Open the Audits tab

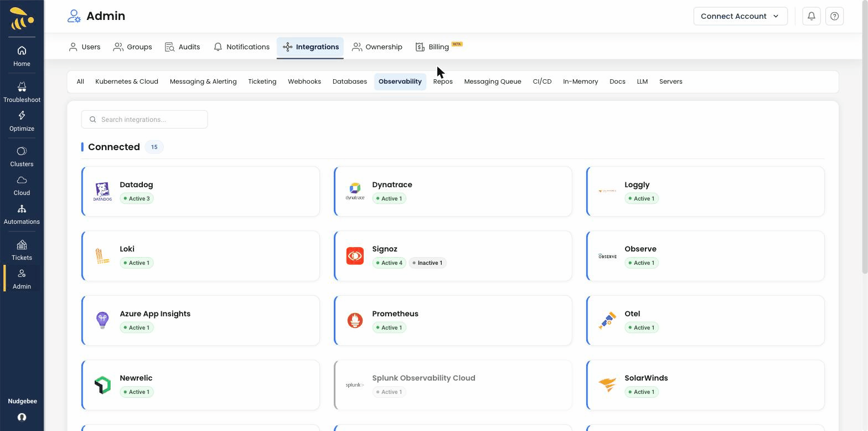[182, 47]
